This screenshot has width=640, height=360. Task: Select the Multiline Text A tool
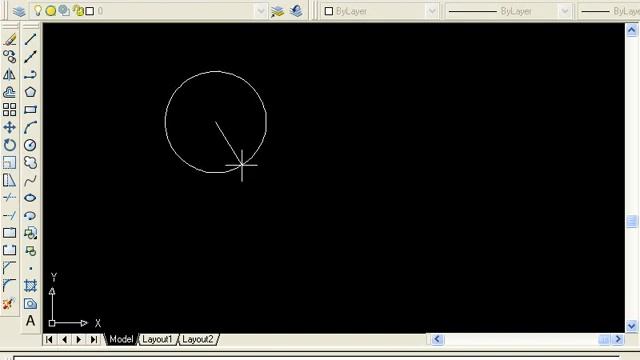click(x=30, y=321)
